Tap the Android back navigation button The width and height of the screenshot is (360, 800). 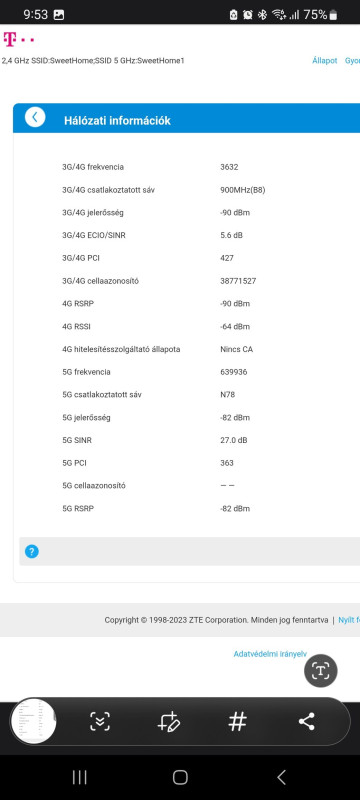coord(281,777)
